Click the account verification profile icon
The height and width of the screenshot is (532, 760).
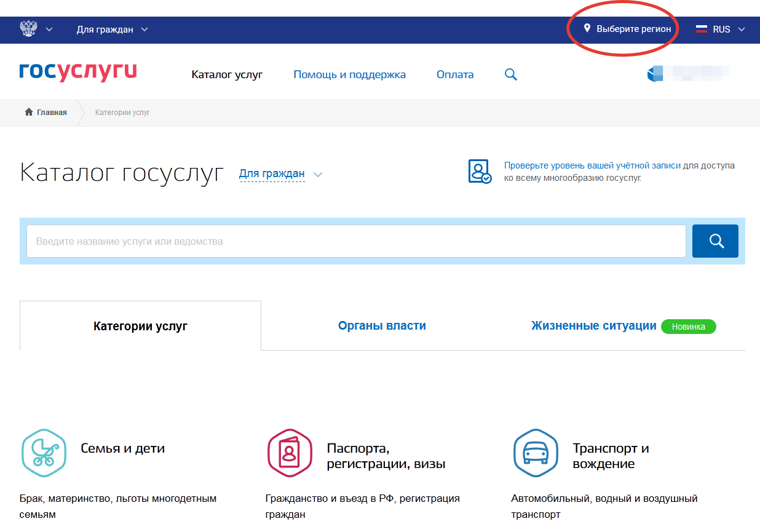tap(480, 172)
